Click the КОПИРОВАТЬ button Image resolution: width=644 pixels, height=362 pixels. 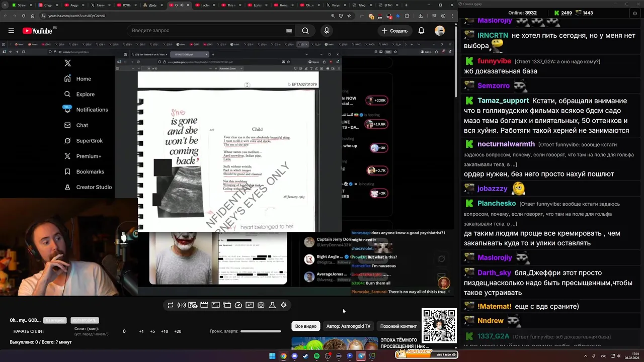pyautogui.click(x=85, y=320)
